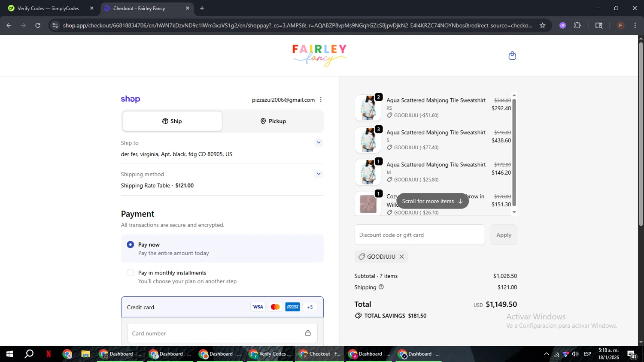644x362 pixels.
Task: Select the Pay now radio option
Action: click(x=130, y=244)
